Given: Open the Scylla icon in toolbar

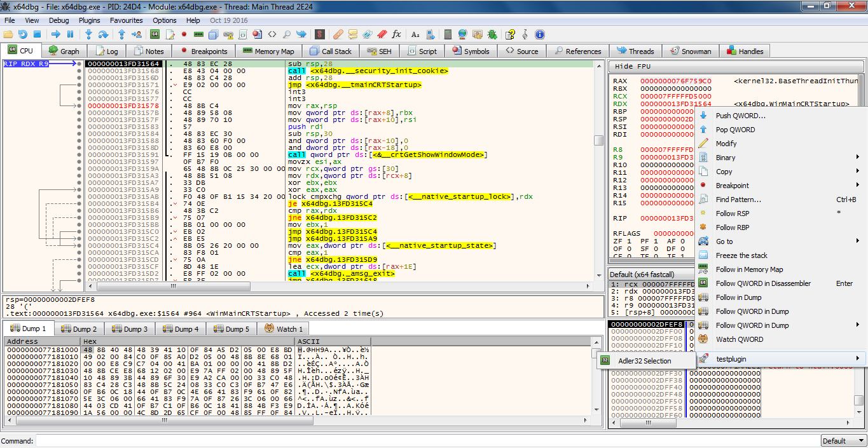Looking at the screenshot, I should pos(320,34).
